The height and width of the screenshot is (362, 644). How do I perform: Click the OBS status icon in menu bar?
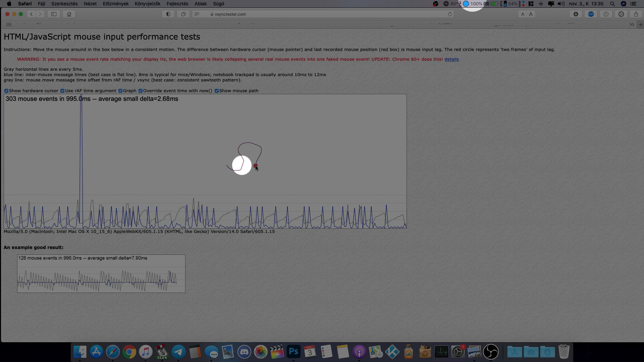436,4
